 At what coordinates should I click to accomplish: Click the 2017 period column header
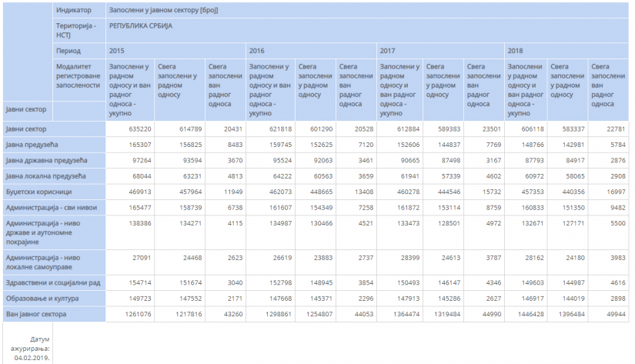coord(387,50)
